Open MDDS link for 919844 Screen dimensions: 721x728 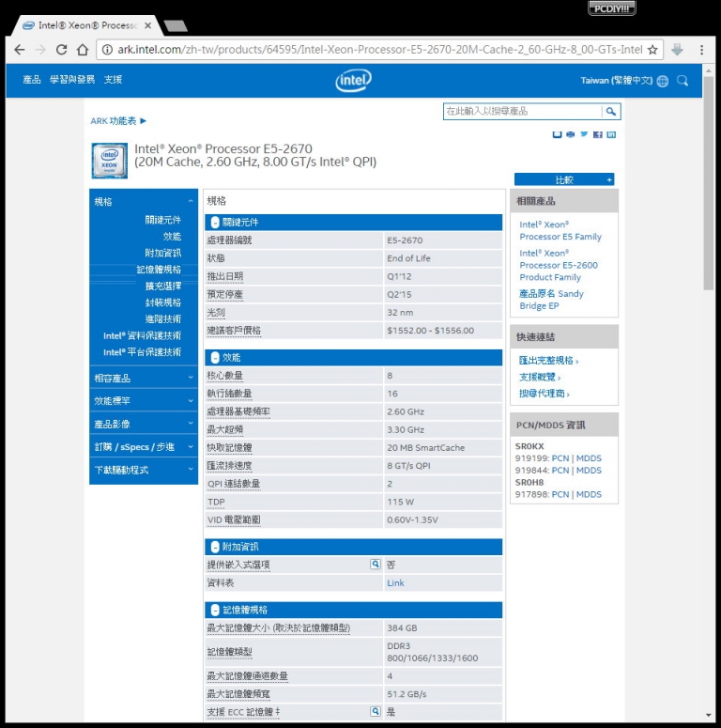point(589,471)
